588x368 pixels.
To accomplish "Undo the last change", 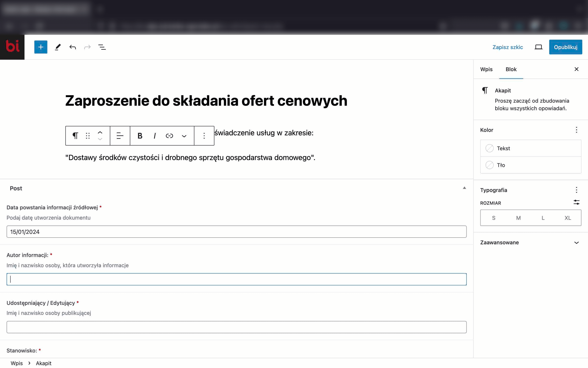I will 73,47.
